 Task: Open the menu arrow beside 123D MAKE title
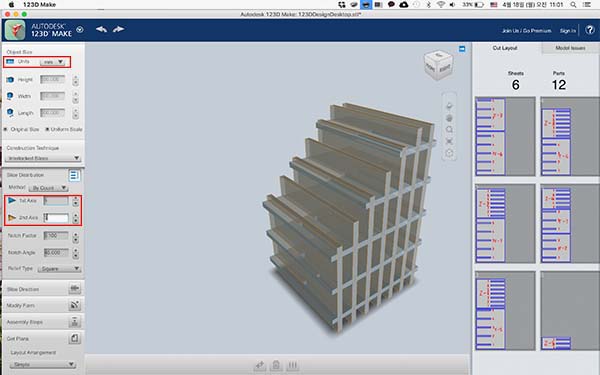[x=80, y=29]
